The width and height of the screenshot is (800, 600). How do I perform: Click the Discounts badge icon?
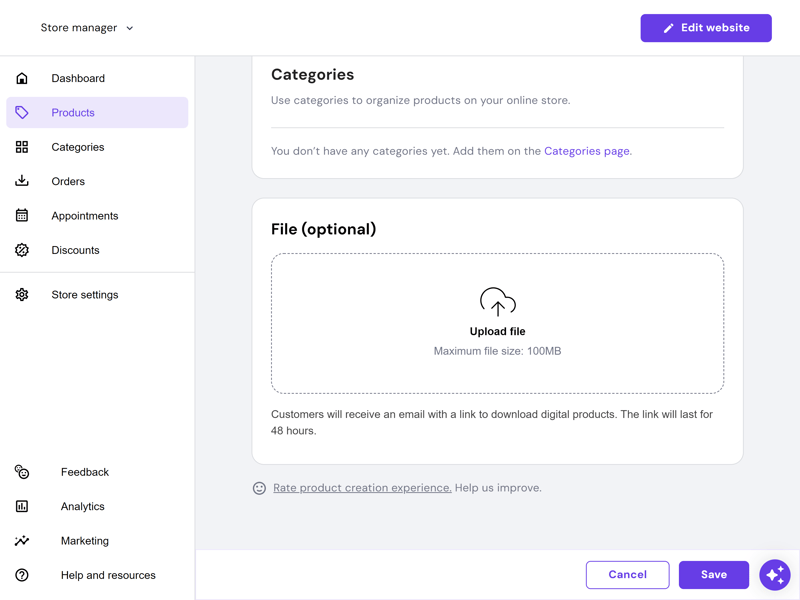[21, 250]
